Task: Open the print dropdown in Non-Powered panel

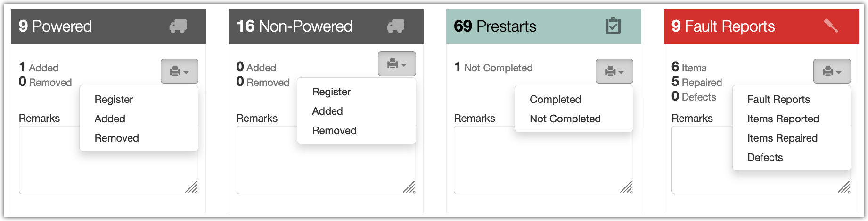Action: pyautogui.click(x=397, y=64)
